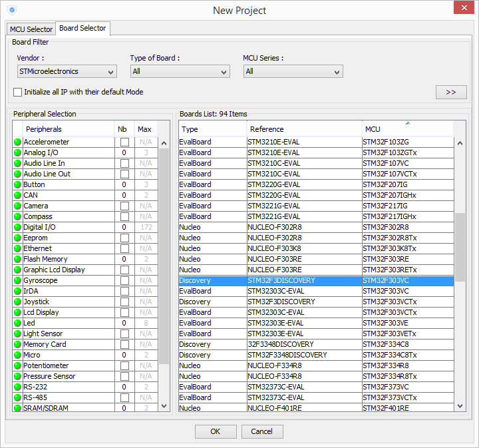Select the 32F3348DISCOVERY reference cell

(304, 344)
